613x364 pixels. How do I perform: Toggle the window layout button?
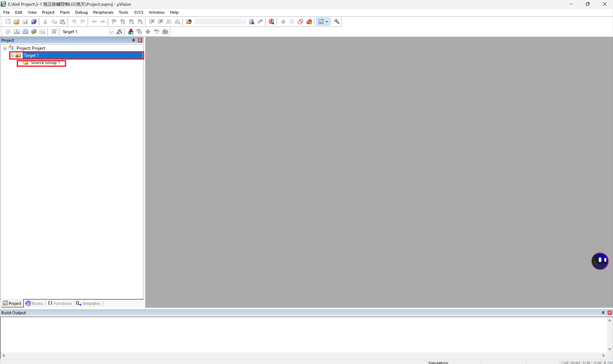[x=321, y=22]
